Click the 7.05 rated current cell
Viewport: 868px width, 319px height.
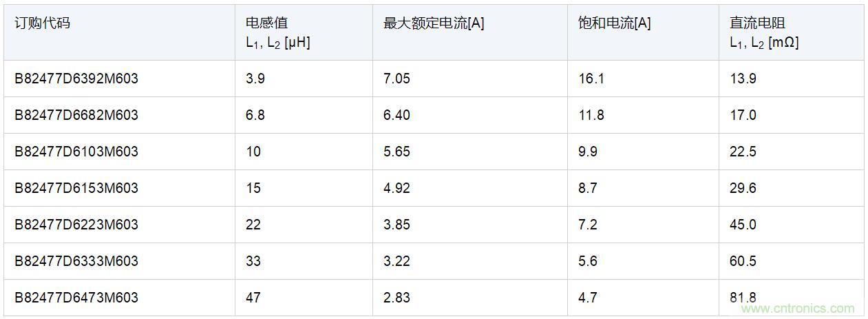(x=396, y=79)
